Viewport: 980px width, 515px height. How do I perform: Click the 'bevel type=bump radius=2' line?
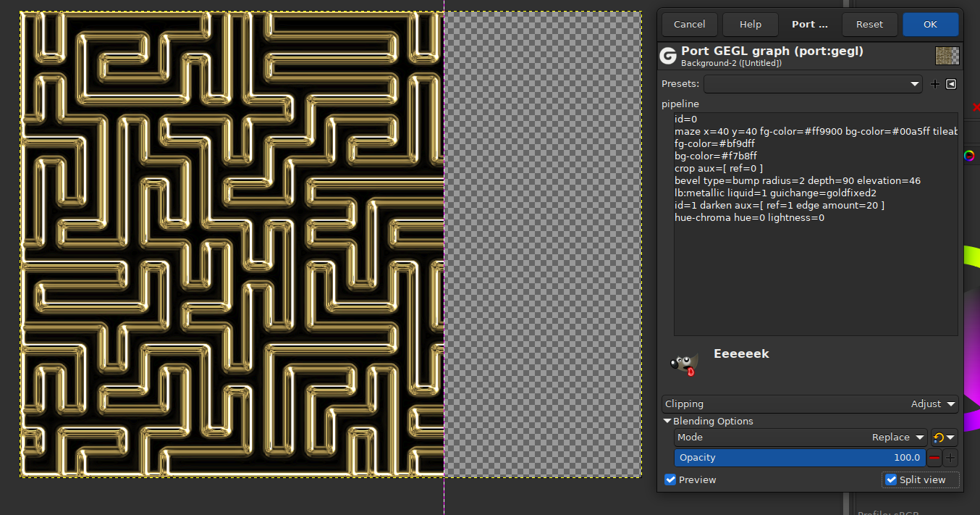click(798, 181)
